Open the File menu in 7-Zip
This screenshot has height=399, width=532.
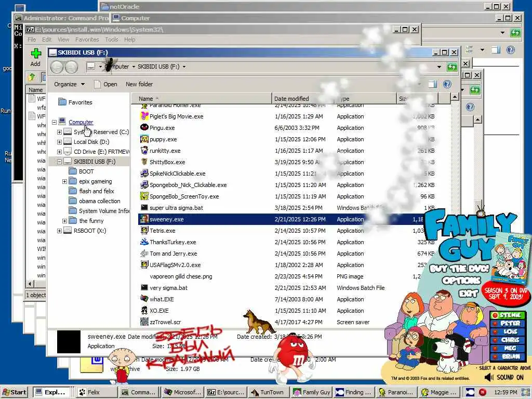pyautogui.click(x=32, y=39)
